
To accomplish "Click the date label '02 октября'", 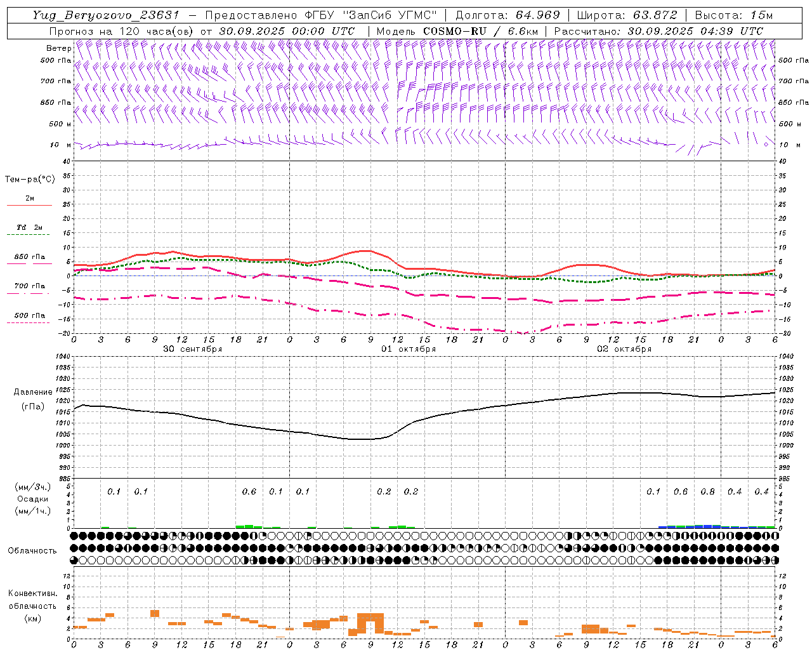I will pos(624,349).
